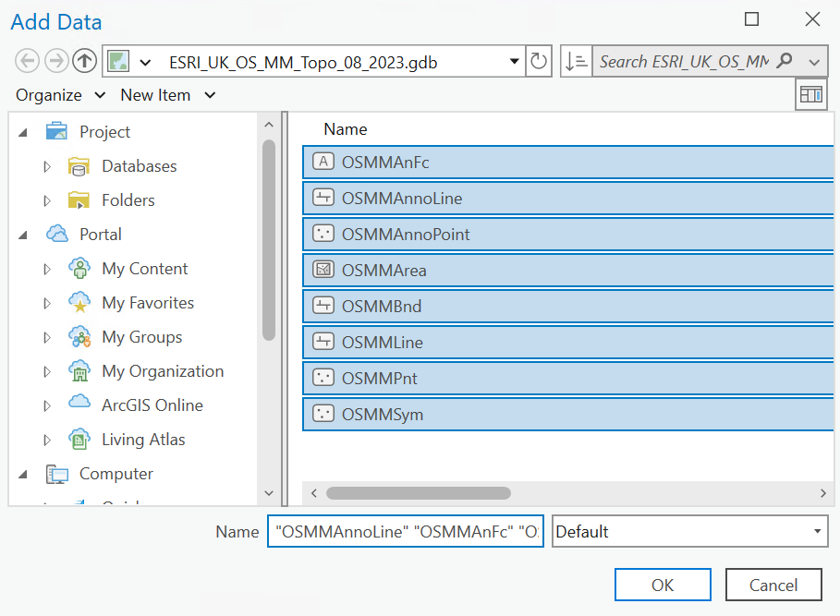The width and height of the screenshot is (840, 616).
Task: Click the search magnifier icon
Action: pyautogui.click(x=785, y=61)
